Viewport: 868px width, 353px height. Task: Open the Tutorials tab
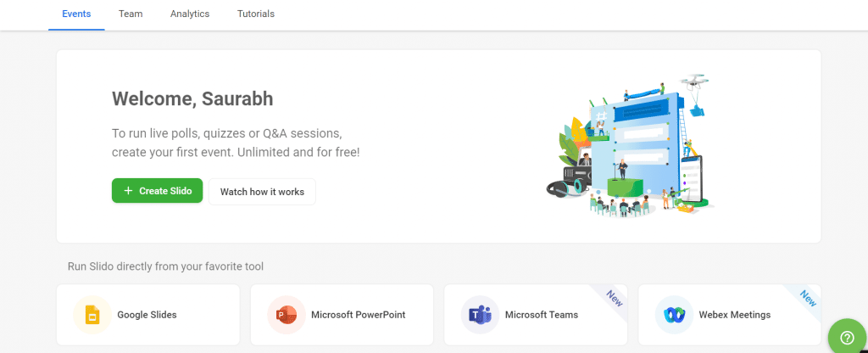pyautogui.click(x=256, y=14)
